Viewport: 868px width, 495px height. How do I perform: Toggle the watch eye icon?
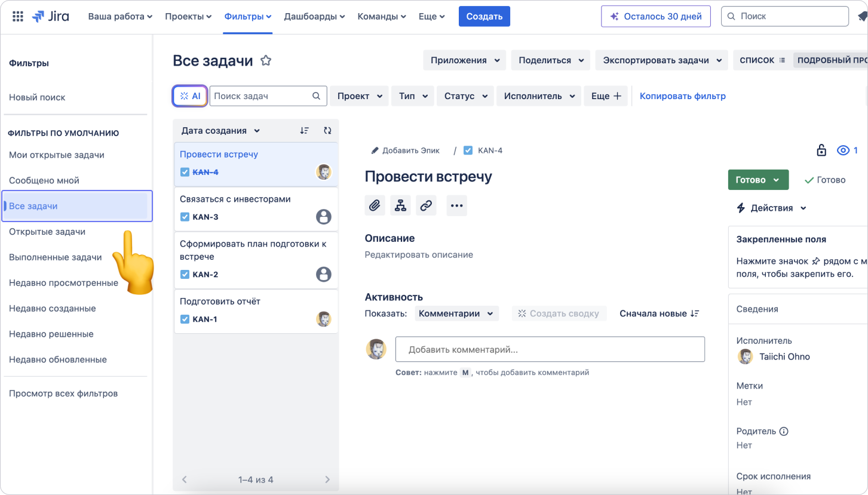[x=843, y=150]
